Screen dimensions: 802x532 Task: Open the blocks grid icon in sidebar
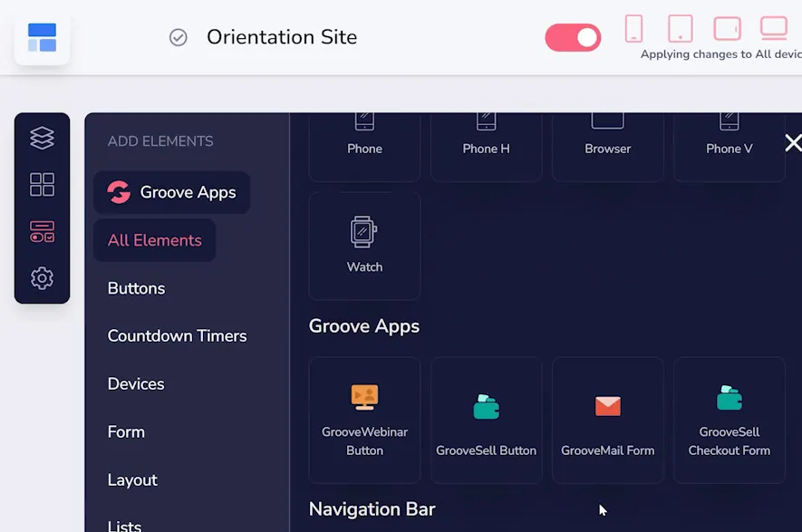click(42, 184)
